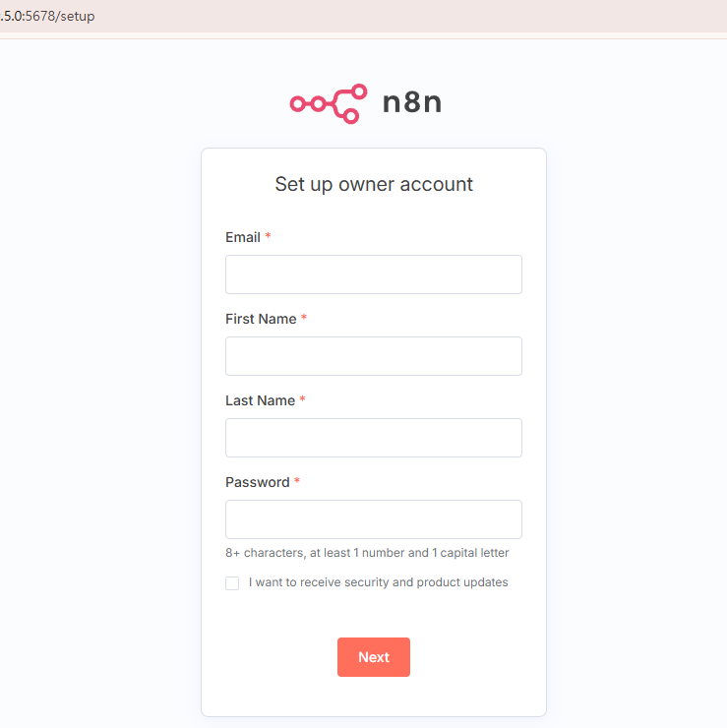
Task: Click the password requirements hint text
Action: point(367,553)
